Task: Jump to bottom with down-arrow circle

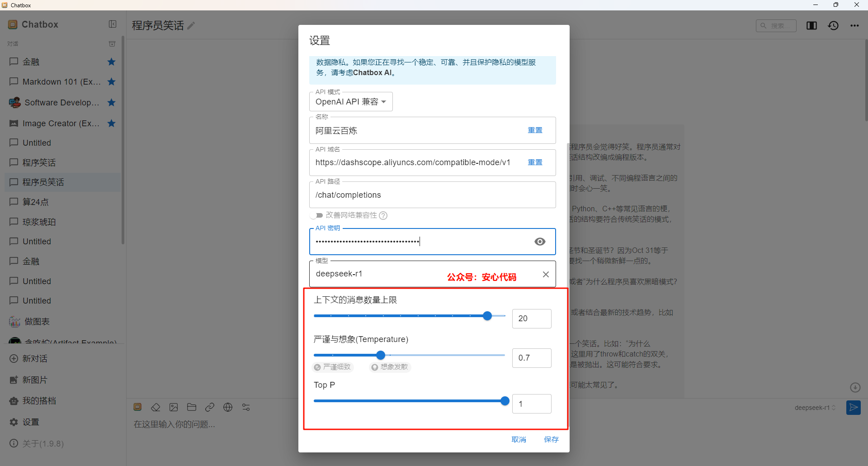Action: tap(855, 388)
